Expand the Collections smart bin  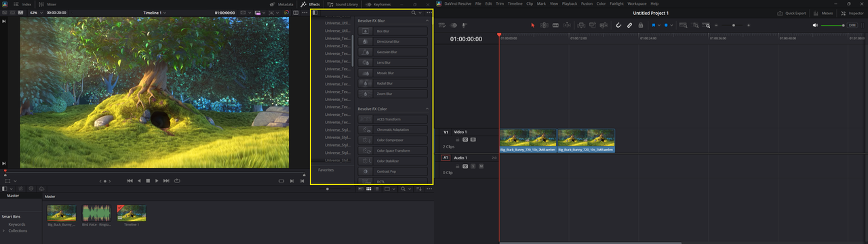[3, 230]
